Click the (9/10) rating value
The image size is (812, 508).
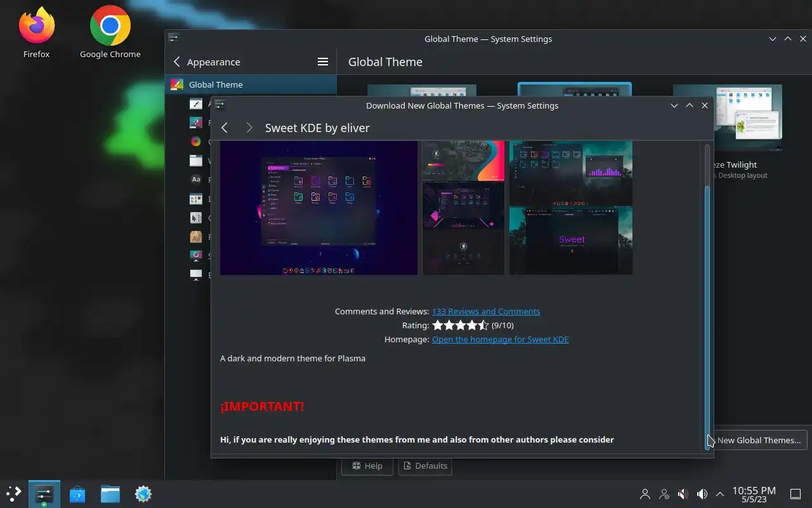click(x=502, y=325)
